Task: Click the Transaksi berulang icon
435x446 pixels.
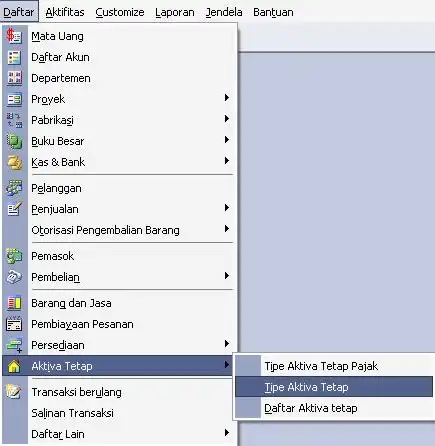Action: pyautogui.click(x=14, y=392)
